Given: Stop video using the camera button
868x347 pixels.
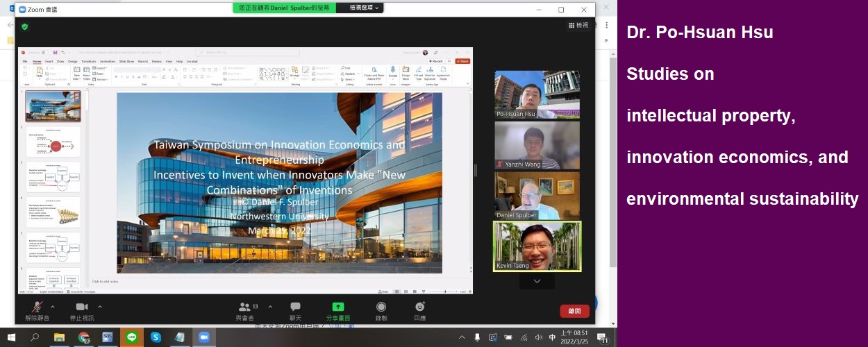Looking at the screenshot, I should [x=81, y=307].
